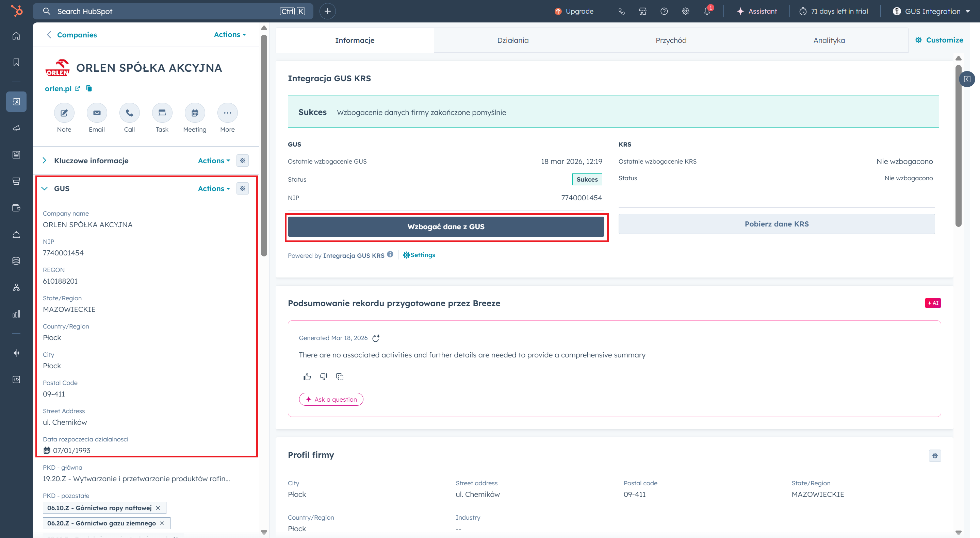980x538 pixels.
Task: Remove the 06.10.Z Górnictwo ropy naftowej tag
Action: pos(158,508)
